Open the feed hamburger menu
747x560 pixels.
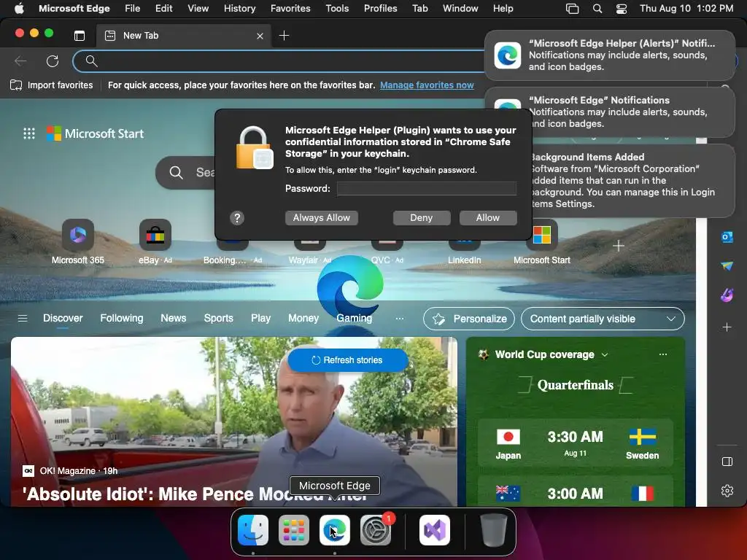tap(23, 318)
